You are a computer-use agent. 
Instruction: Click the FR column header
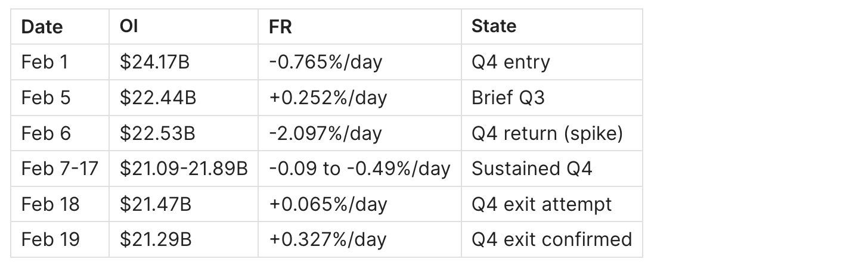click(280, 27)
